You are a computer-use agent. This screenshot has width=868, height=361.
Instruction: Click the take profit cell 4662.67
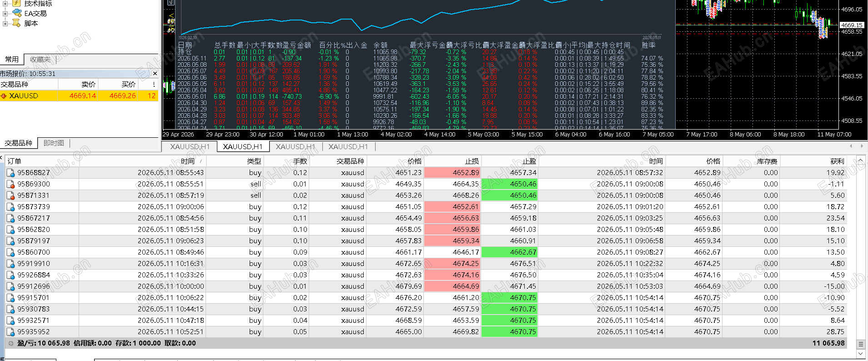[x=510, y=252]
